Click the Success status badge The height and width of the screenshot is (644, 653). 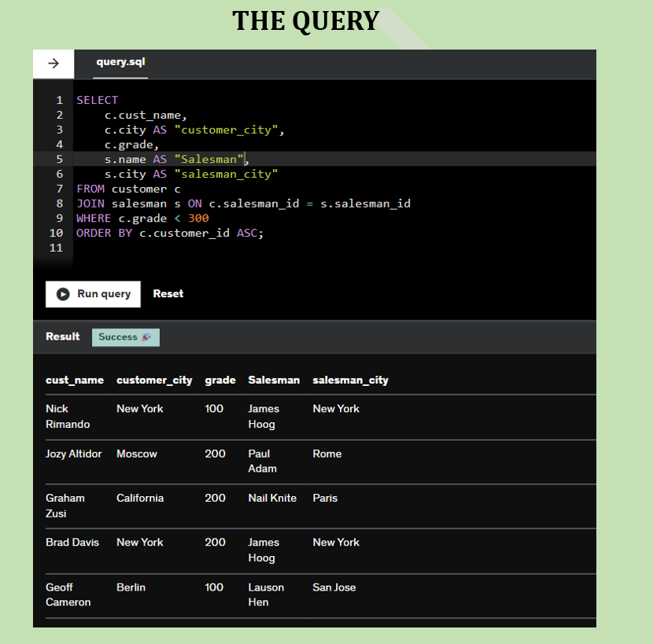tap(125, 337)
